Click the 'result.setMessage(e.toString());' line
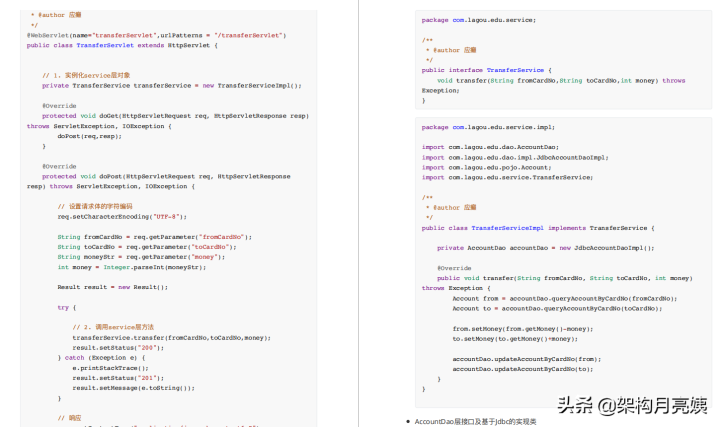The height and width of the screenshot is (427, 720). click(x=134, y=388)
